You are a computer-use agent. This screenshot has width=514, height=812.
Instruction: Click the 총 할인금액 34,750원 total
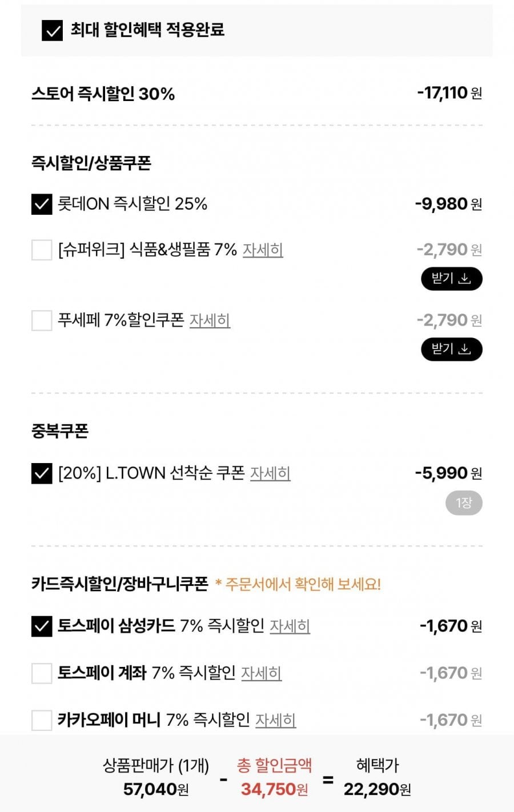coord(274,789)
